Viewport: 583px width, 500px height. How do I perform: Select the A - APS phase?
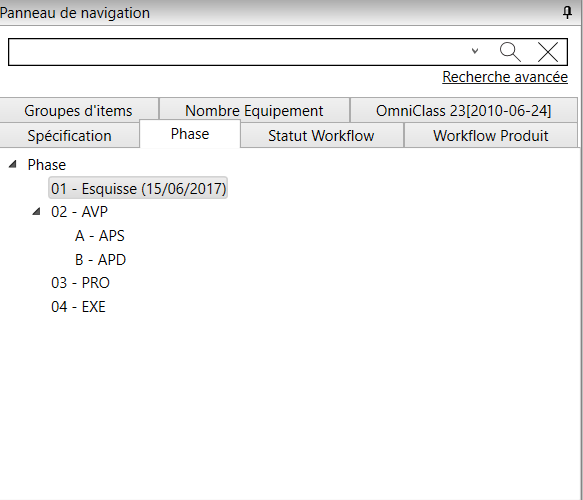[100, 236]
